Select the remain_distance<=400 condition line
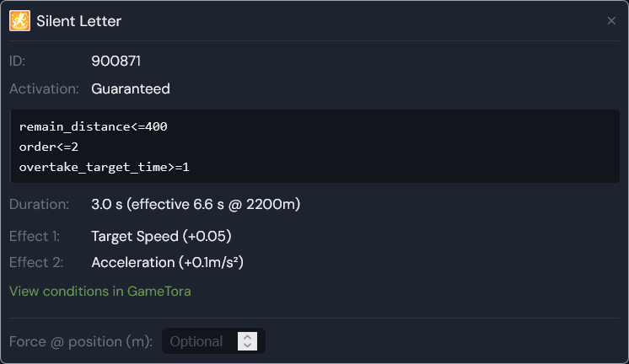 tap(93, 126)
